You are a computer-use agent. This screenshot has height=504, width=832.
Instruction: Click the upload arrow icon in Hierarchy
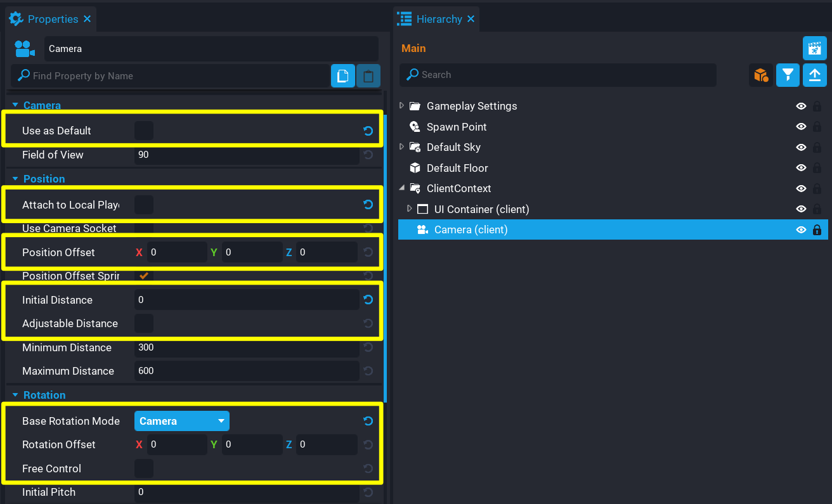[815, 75]
